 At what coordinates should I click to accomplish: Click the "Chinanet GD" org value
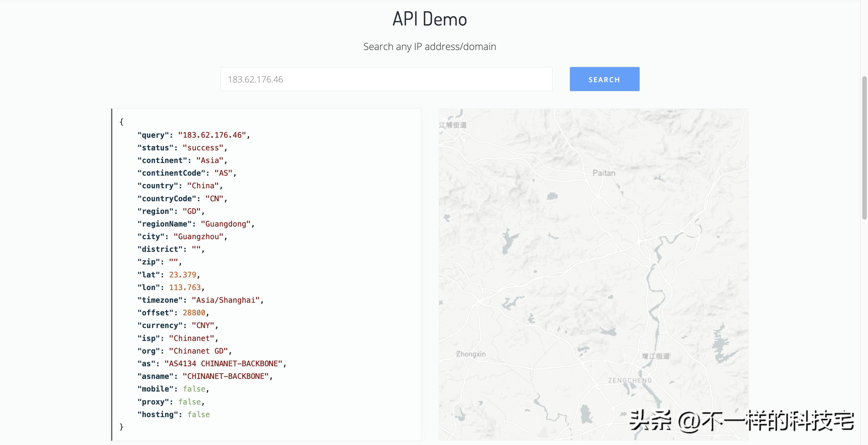pyautogui.click(x=198, y=351)
